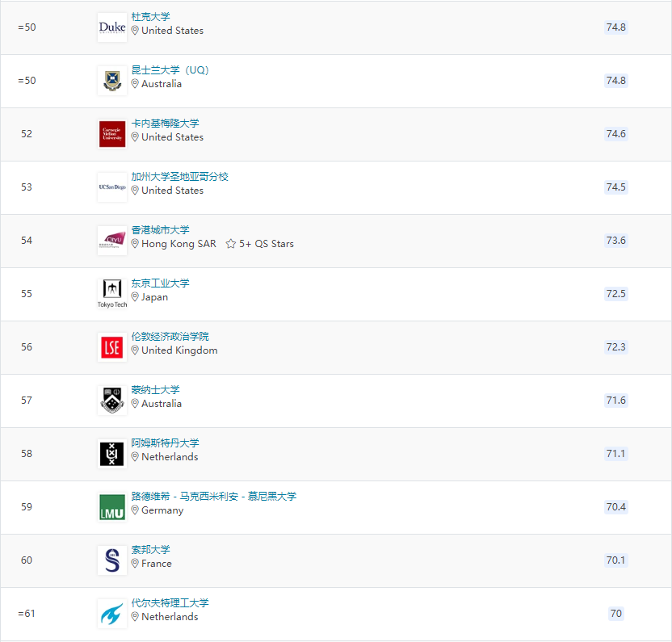Click the Tokyo Tech logo
Image resolution: width=672 pixels, height=642 pixels.
pos(112,294)
